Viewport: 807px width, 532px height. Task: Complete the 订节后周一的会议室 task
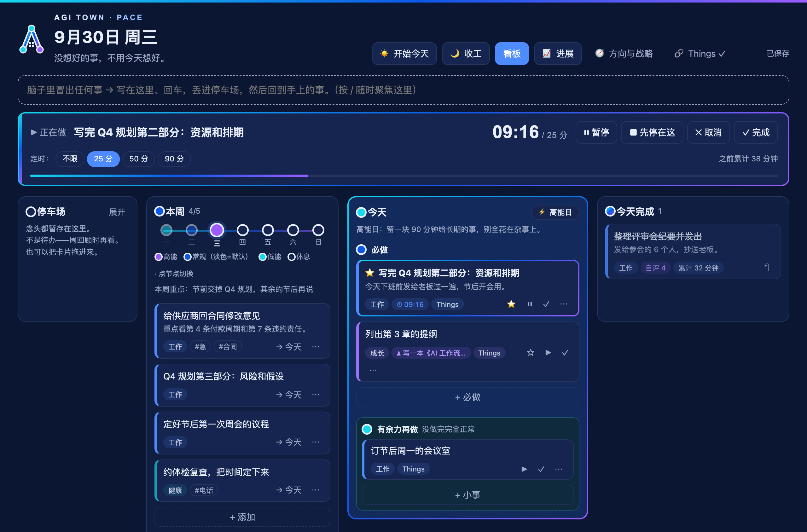[x=541, y=469]
